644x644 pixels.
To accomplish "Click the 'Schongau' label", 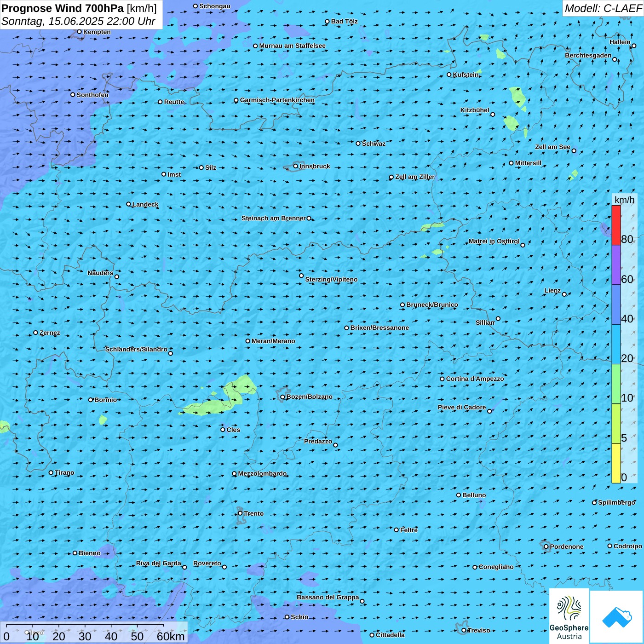I will click(x=215, y=6).
